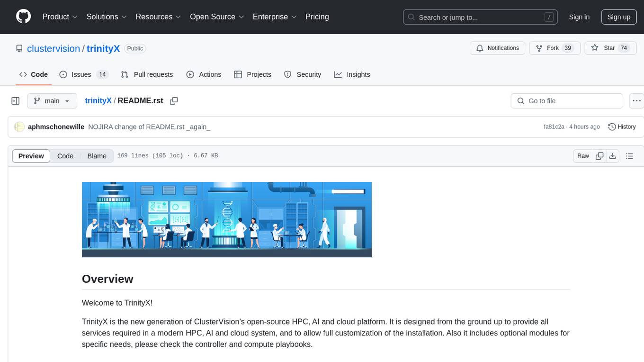Open the NOJIRA change commit message
The height and width of the screenshot is (362, 644).
pyautogui.click(x=149, y=127)
